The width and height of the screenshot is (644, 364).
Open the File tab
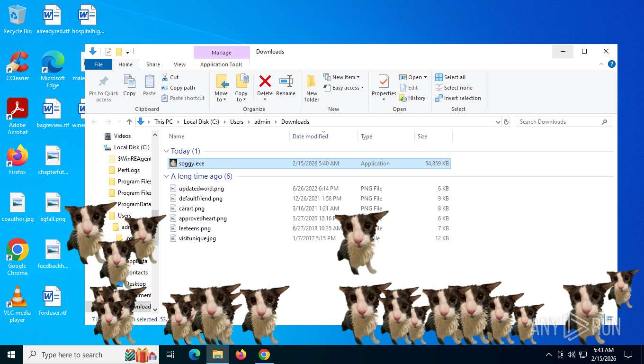point(98,64)
